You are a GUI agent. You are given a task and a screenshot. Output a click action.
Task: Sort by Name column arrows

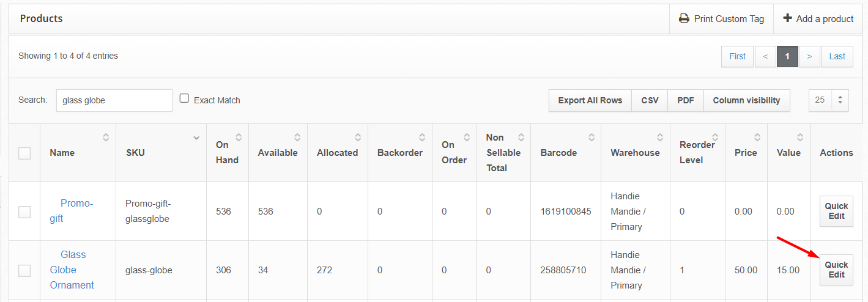(x=106, y=138)
